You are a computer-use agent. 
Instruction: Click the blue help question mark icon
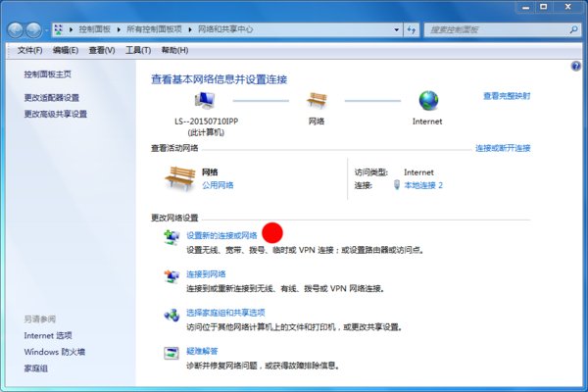(x=575, y=67)
